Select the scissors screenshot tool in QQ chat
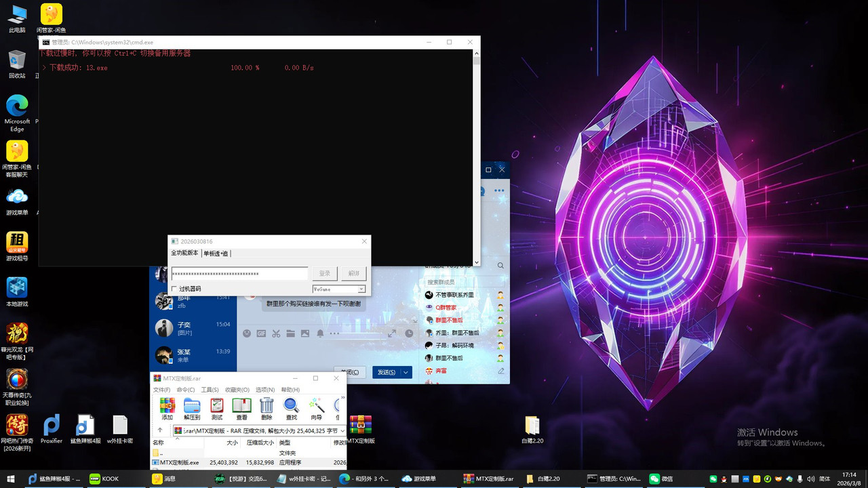868x488 pixels. tap(276, 333)
